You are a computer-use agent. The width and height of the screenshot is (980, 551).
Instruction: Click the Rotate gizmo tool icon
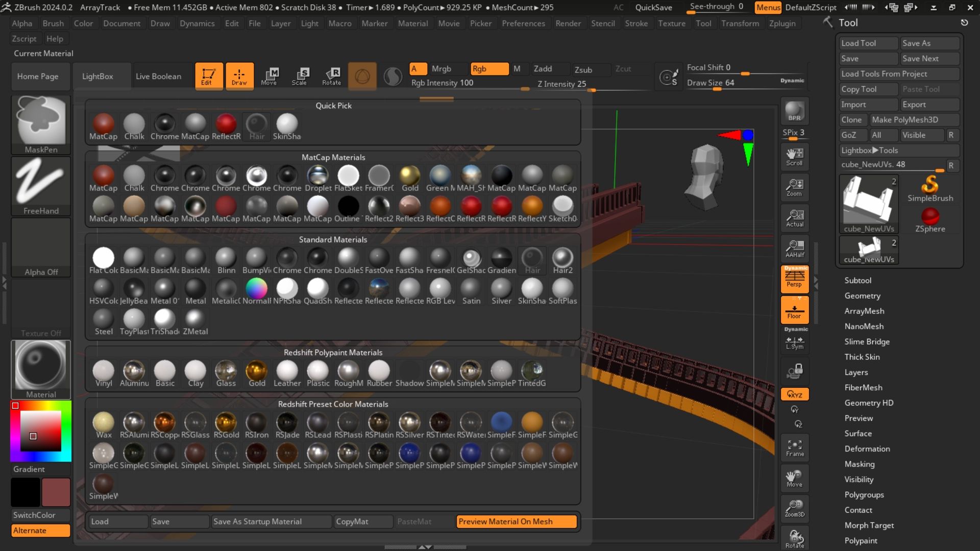331,76
